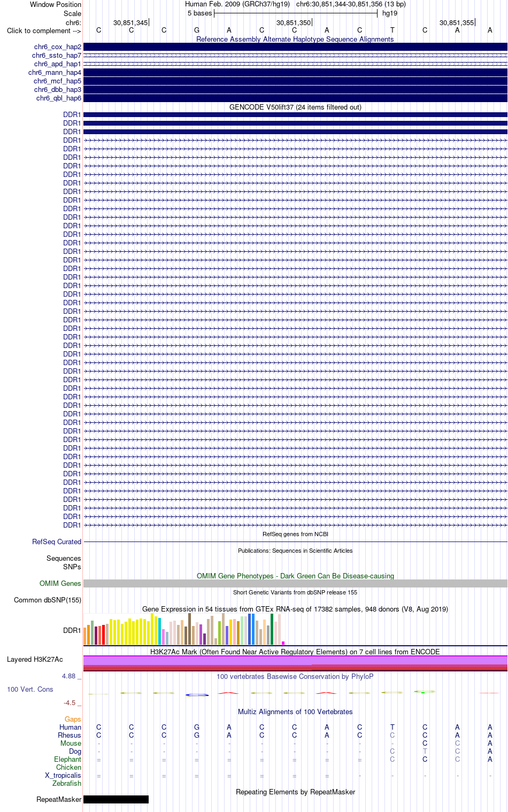
Task: Select the 100 Vert. Cons label
Action: pyautogui.click(x=30, y=689)
